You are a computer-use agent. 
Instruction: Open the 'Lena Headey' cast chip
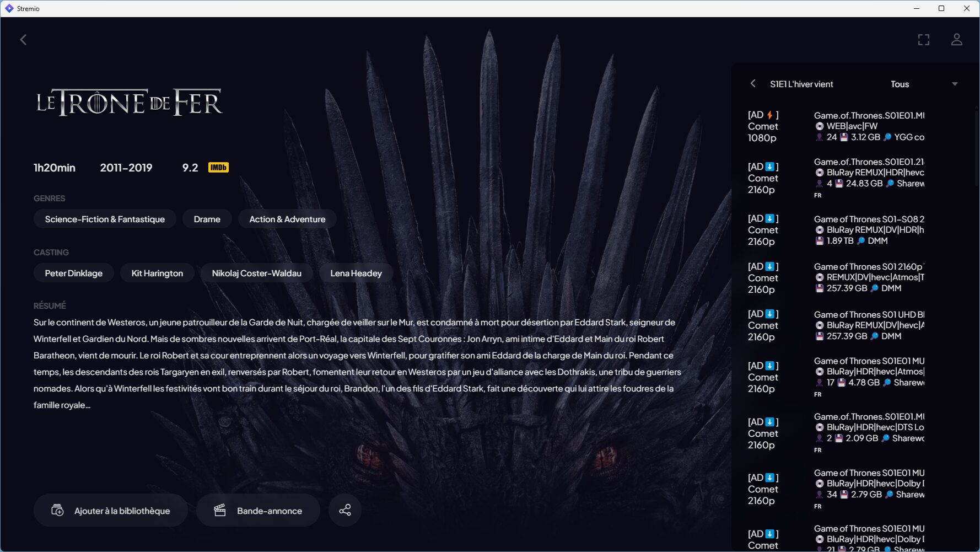[356, 273]
